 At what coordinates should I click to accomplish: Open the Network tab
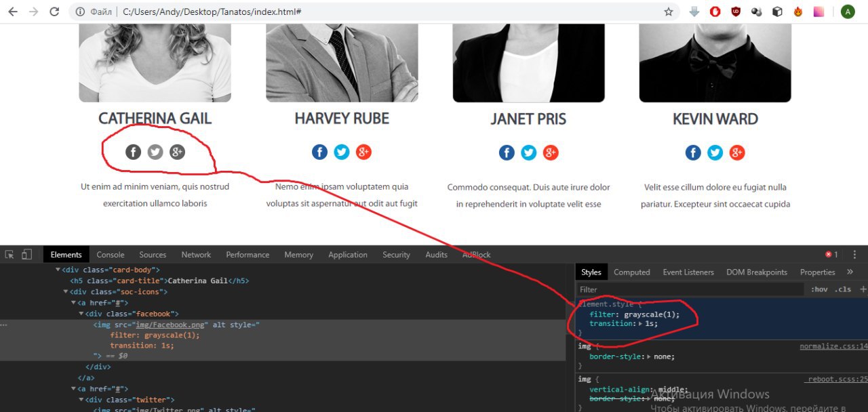tap(196, 255)
